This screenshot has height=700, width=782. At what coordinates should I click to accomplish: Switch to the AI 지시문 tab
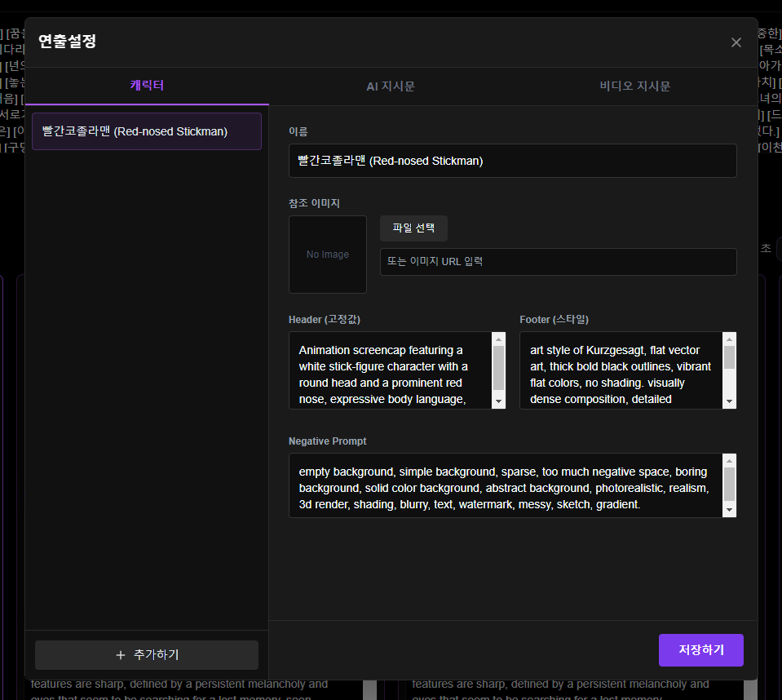(391, 86)
